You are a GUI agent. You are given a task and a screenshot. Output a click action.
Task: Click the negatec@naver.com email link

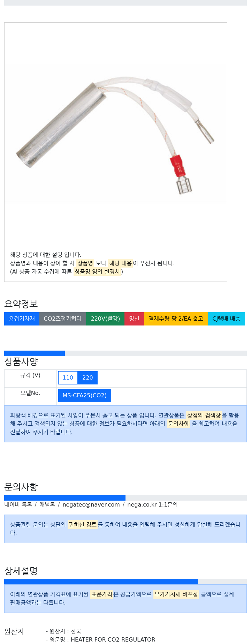(91, 505)
